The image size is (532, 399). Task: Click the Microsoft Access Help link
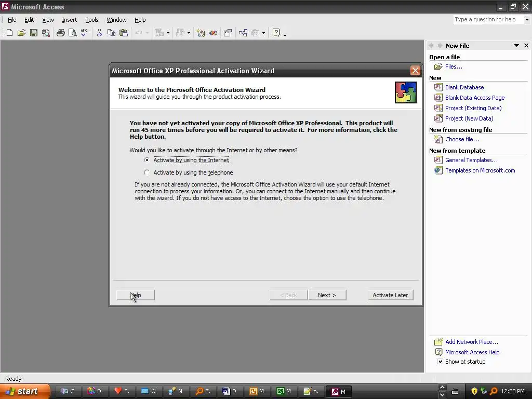tap(472, 352)
